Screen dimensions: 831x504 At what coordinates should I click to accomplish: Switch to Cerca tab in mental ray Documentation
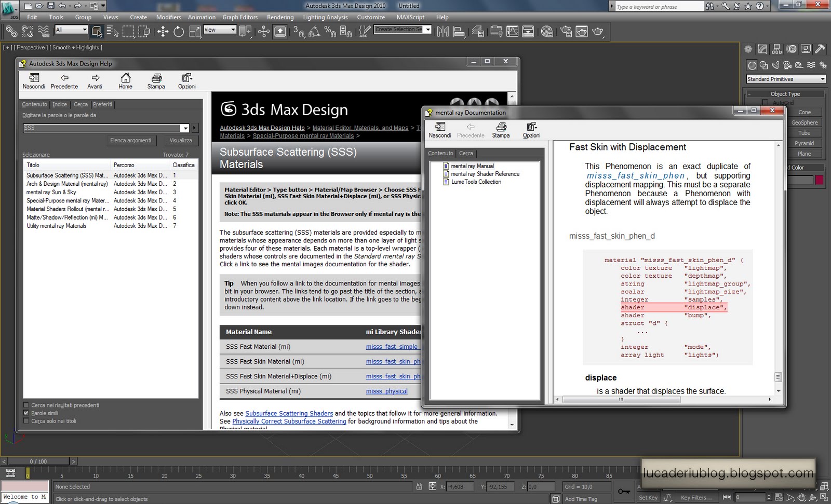click(466, 153)
